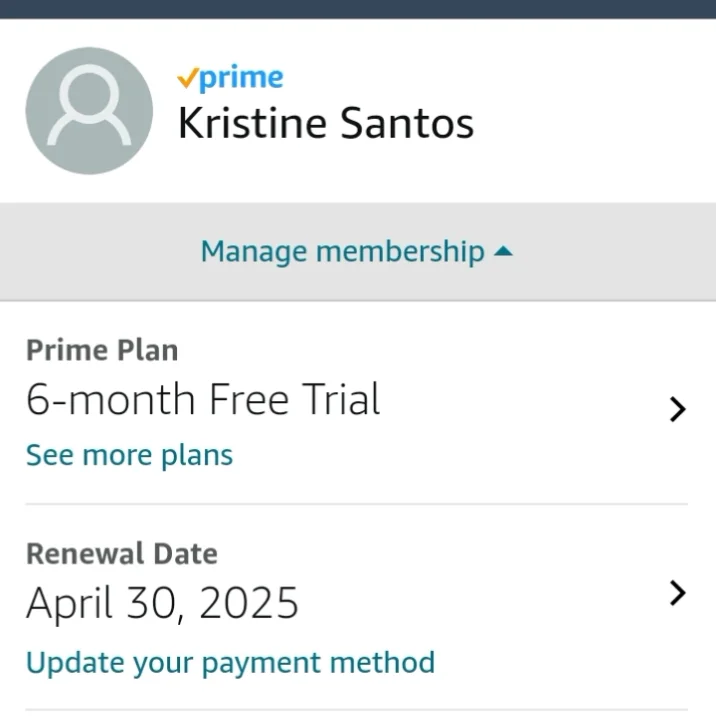This screenshot has height=720, width=716.
Task: Collapse membership with the upward triangle arrow
Action: (x=503, y=251)
